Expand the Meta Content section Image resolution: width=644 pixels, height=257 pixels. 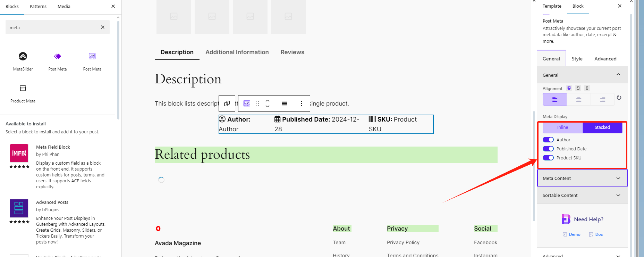[x=582, y=178]
